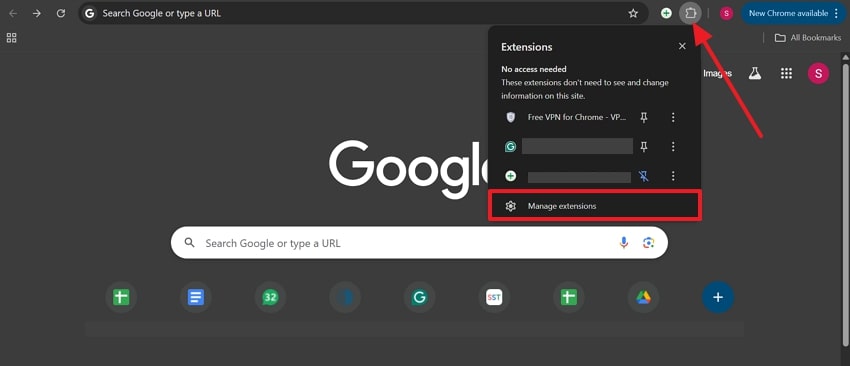Open more options for Free VPN extension

tap(673, 117)
